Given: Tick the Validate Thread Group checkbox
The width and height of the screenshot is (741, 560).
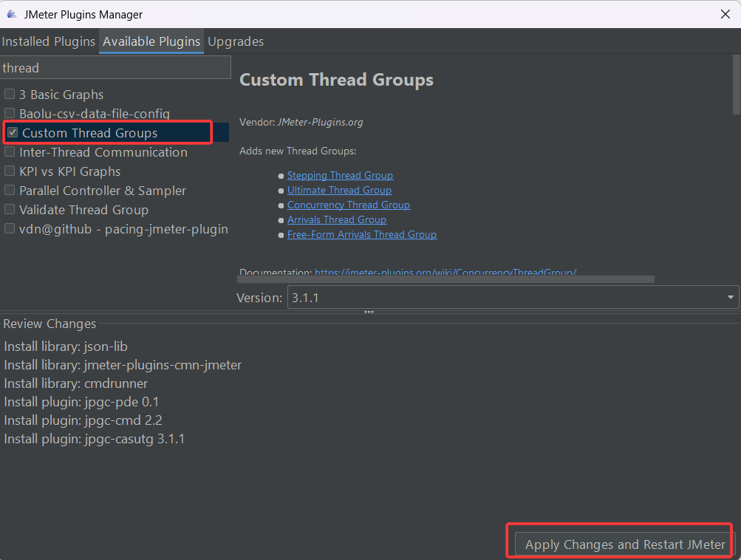Looking at the screenshot, I should coord(10,209).
